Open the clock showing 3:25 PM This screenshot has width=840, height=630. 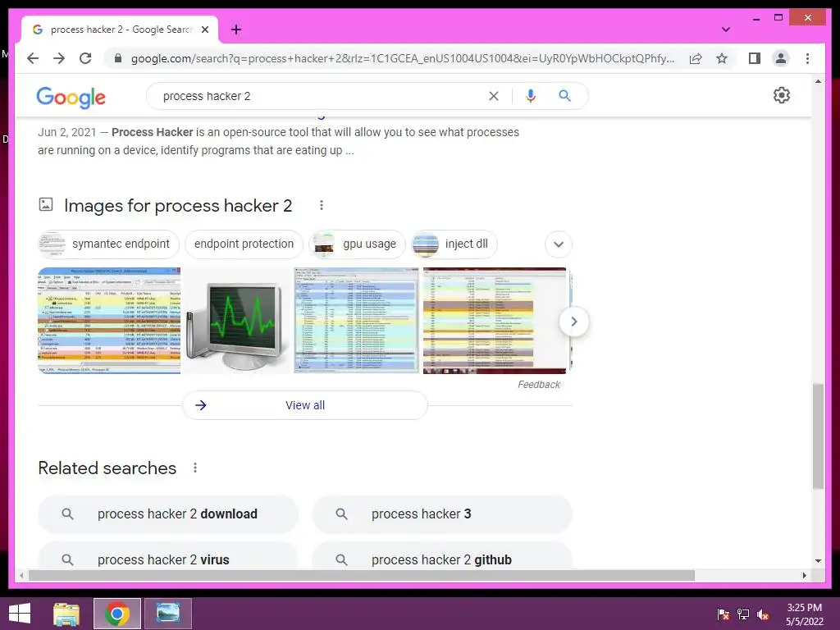(804, 614)
